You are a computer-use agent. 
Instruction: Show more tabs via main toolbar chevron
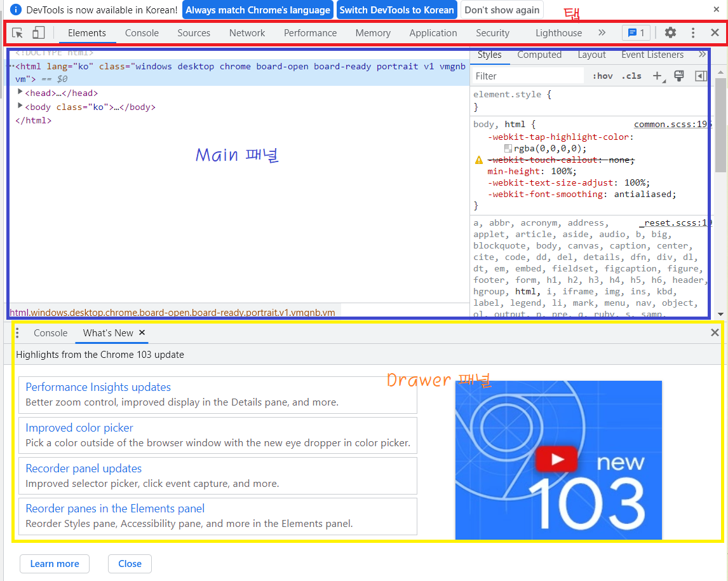click(x=602, y=32)
